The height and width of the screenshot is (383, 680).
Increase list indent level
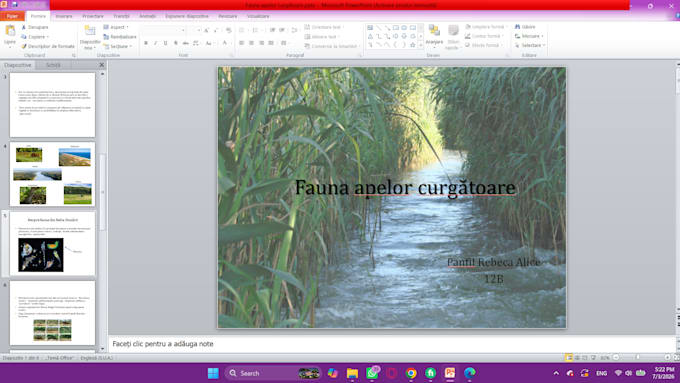click(x=282, y=30)
